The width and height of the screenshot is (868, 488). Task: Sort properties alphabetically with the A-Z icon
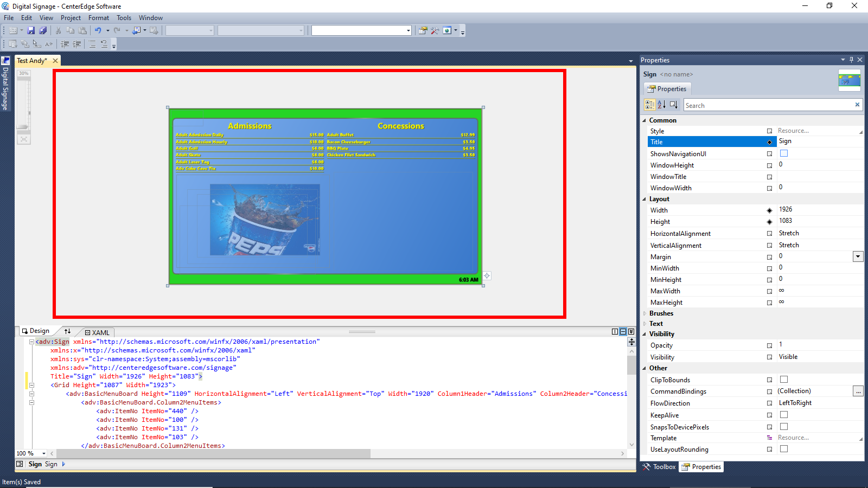(661, 105)
